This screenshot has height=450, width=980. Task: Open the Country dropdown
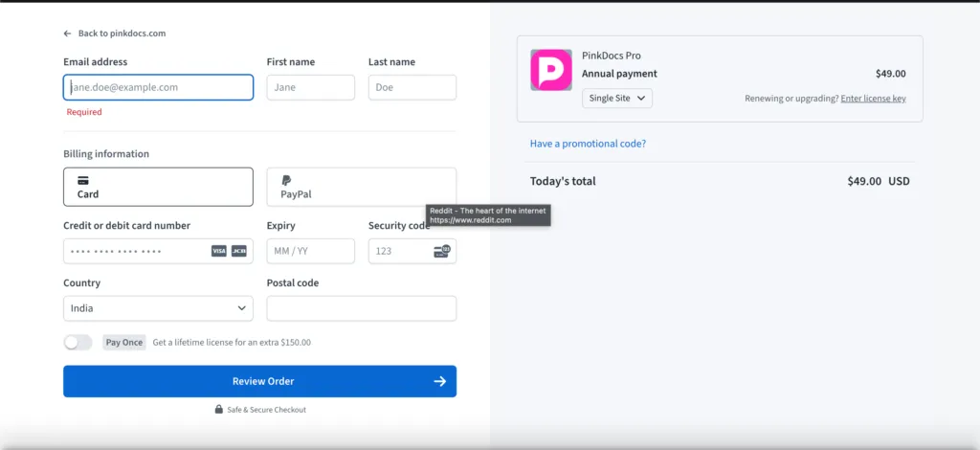click(x=158, y=308)
